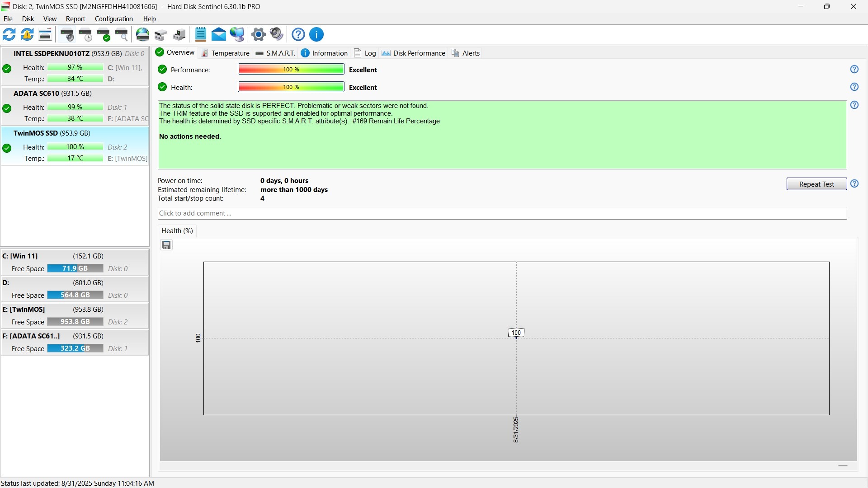Switch to the Alerts tab
Screen dimensions: 868x488
pyautogui.click(x=466, y=53)
